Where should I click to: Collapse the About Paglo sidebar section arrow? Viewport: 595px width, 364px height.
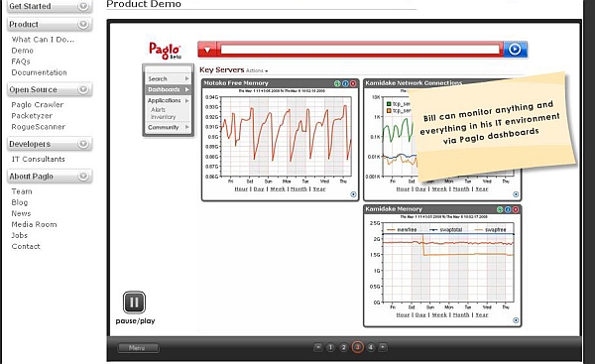click(83, 177)
